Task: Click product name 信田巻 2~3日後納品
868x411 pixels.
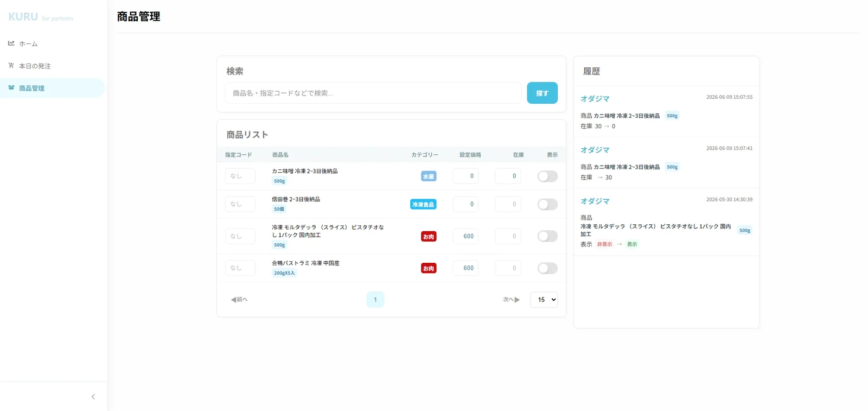Action: (x=296, y=199)
